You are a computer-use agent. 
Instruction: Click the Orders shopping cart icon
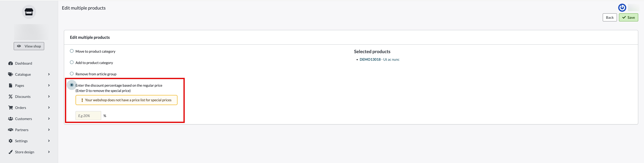(10, 108)
